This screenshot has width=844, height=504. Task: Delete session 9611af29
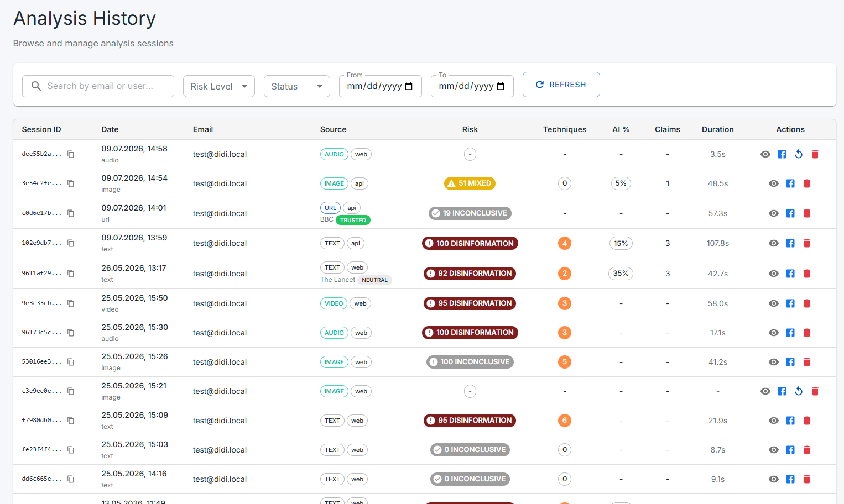pos(807,274)
